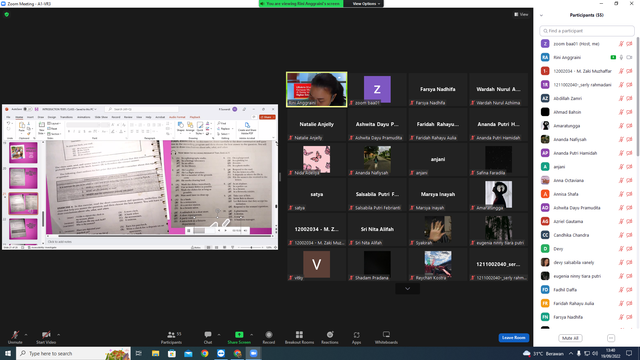
Task: Open the Insert tab in shared PowerPoint
Action: [x=30, y=117]
